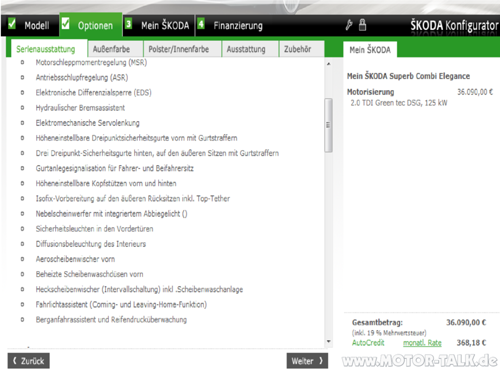Go to step 3 Mein ŠKODA
Viewport: 500px width, 370px height.
pos(159,25)
